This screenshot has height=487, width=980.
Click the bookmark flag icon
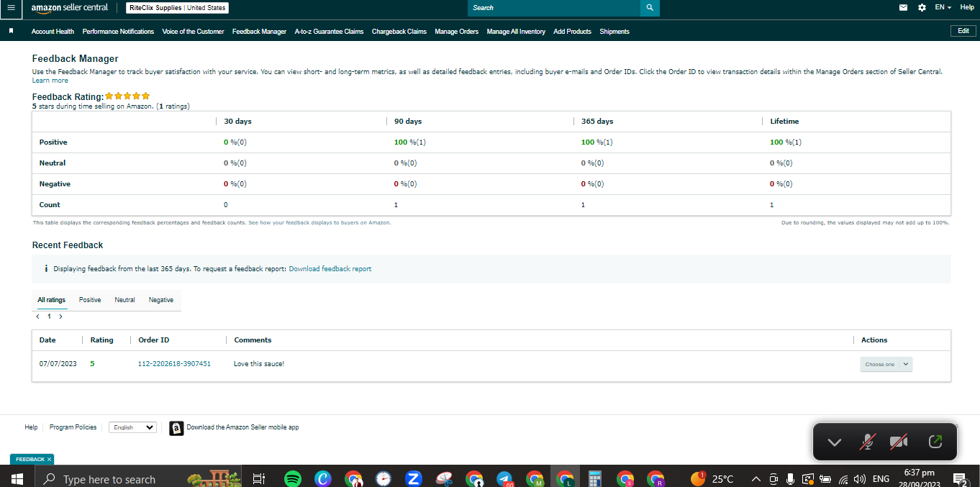pyautogui.click(x=11, y=31)
